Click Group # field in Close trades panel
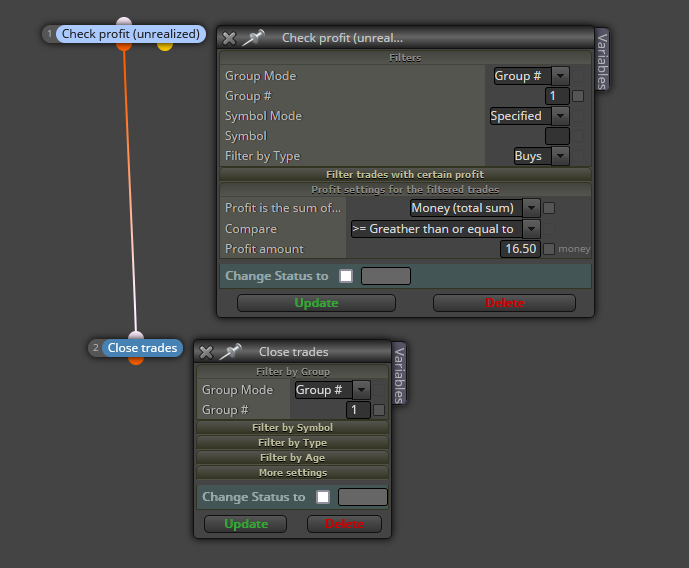The height and width of the screenshot is (568, 689). 358,410
